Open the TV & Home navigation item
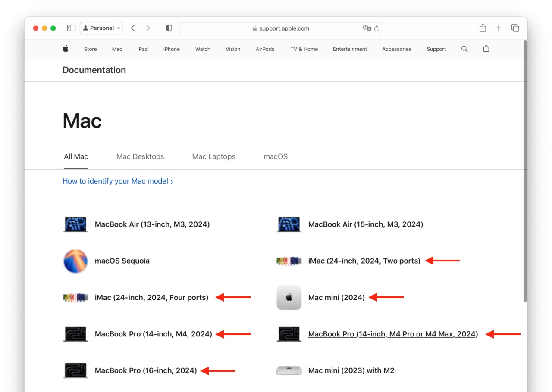Screen dimensions: 552x392 (304, 49)
